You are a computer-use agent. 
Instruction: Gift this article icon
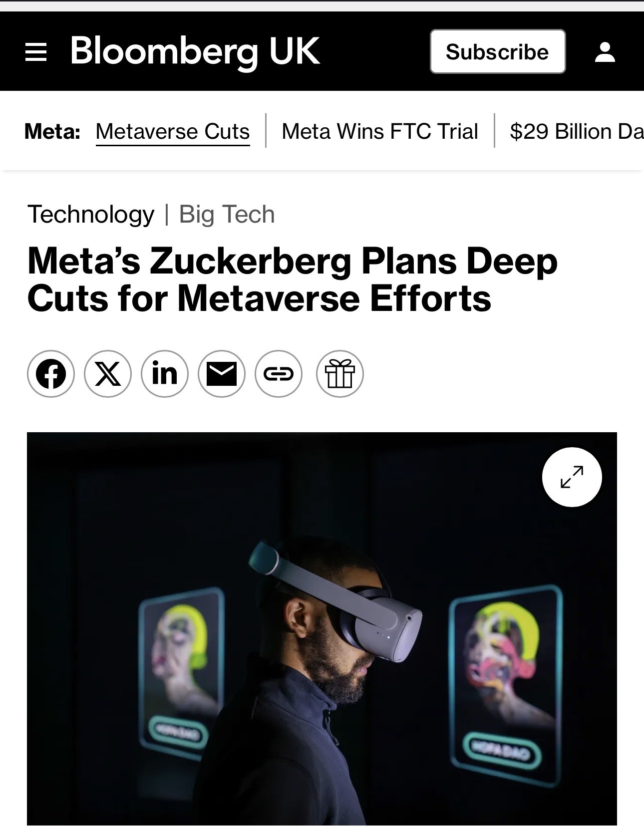(340, 374)
